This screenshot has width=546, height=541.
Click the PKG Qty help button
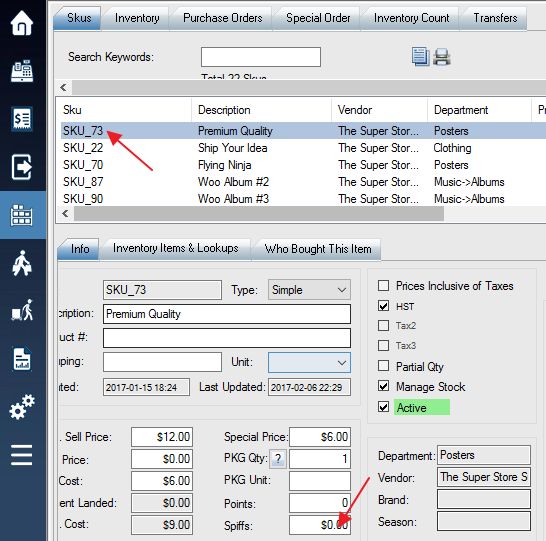click(x=278, y=459)
